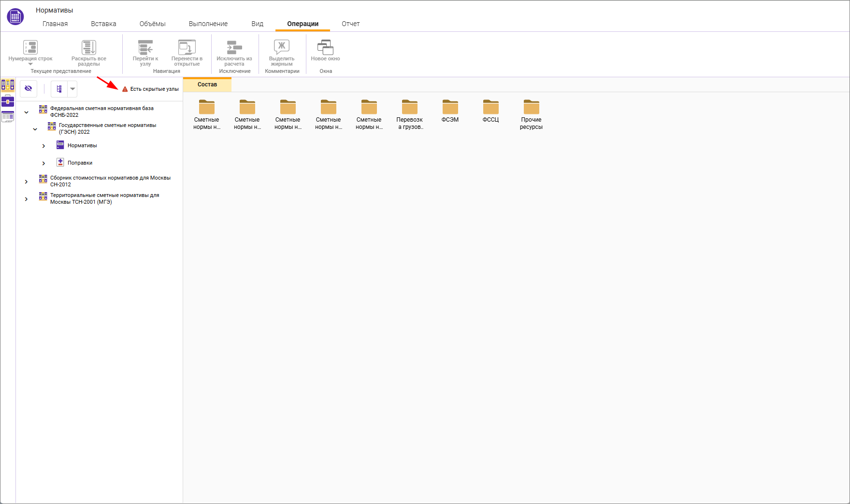Viewport: 850px width, 504px height.
Task: Open the ФСЭМ folder
Action: coord(450,111)
